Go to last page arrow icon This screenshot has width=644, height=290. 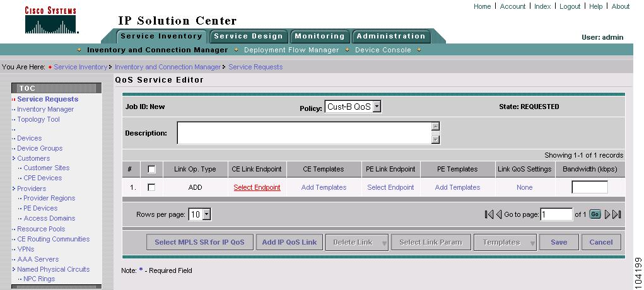pos(616,214)
